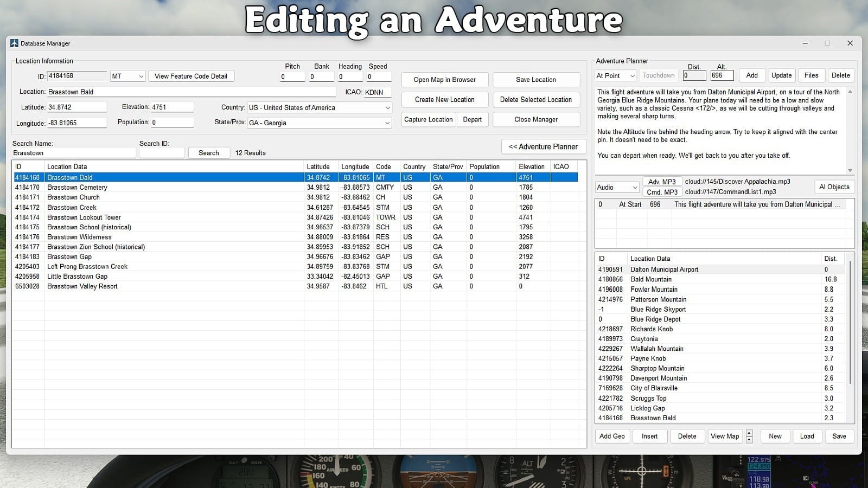Click the Capture Location button
Screen dimensions: 868x488
tap(428, 120)
